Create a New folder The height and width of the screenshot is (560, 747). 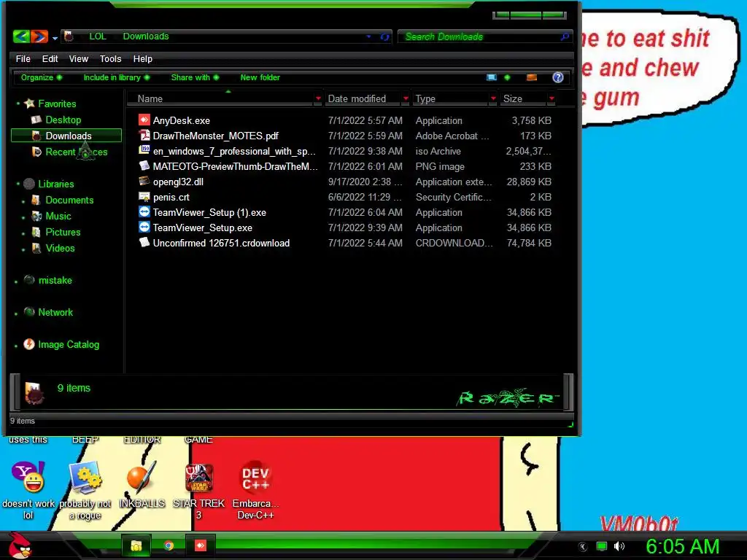[260, 77]
